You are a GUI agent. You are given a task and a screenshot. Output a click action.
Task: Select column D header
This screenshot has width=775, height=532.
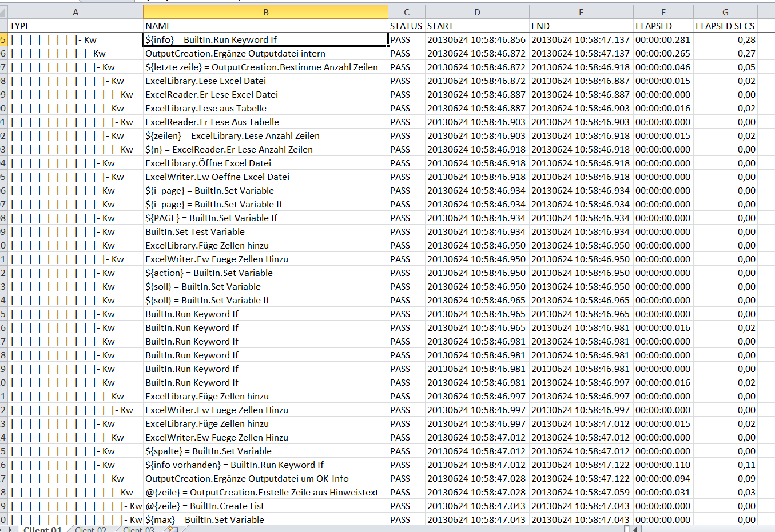coord(477,12)
